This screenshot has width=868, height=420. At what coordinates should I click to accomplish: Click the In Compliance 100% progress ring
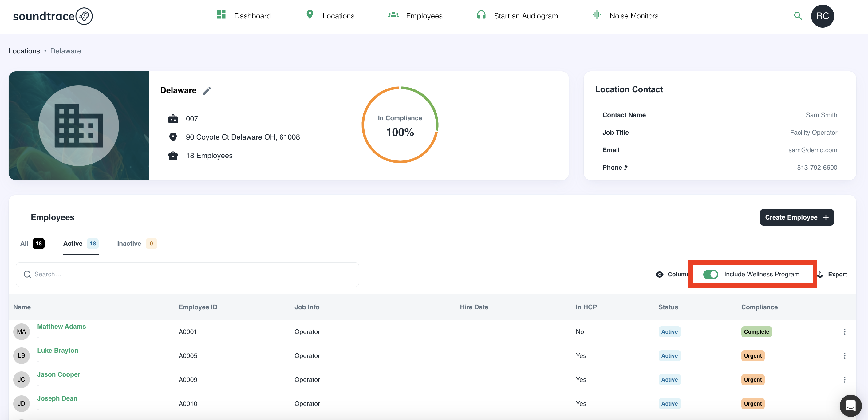point(400,125)
